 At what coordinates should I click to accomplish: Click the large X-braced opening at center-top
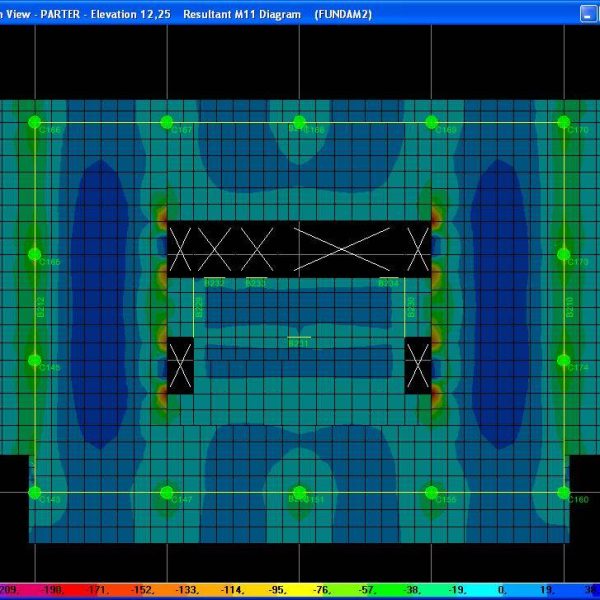342,248
